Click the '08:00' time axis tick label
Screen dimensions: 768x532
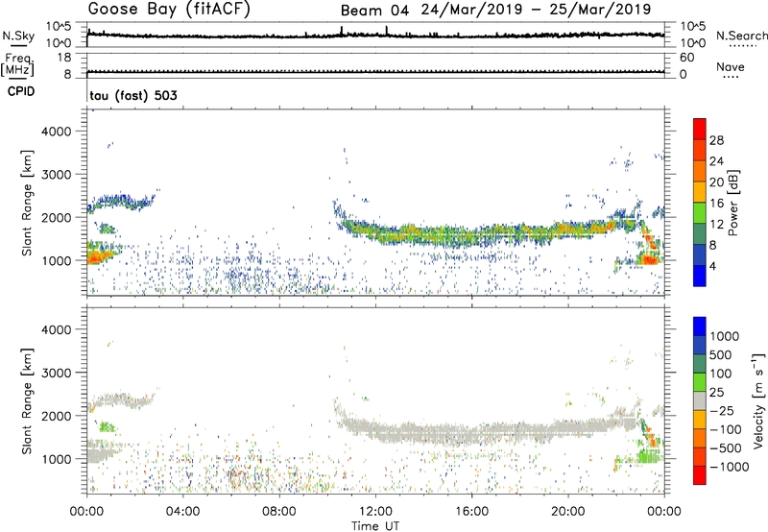point(279,512)
